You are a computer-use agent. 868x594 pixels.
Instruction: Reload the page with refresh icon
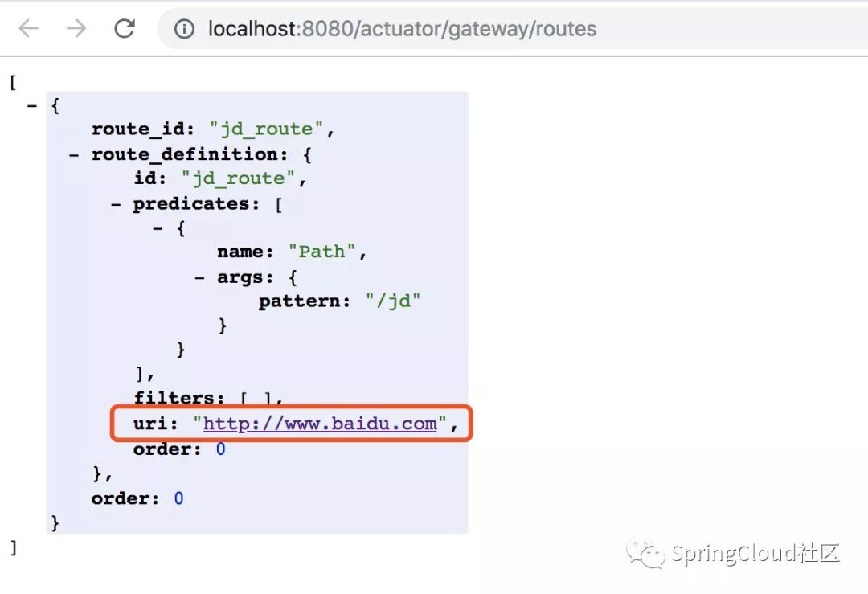[125, 28]
